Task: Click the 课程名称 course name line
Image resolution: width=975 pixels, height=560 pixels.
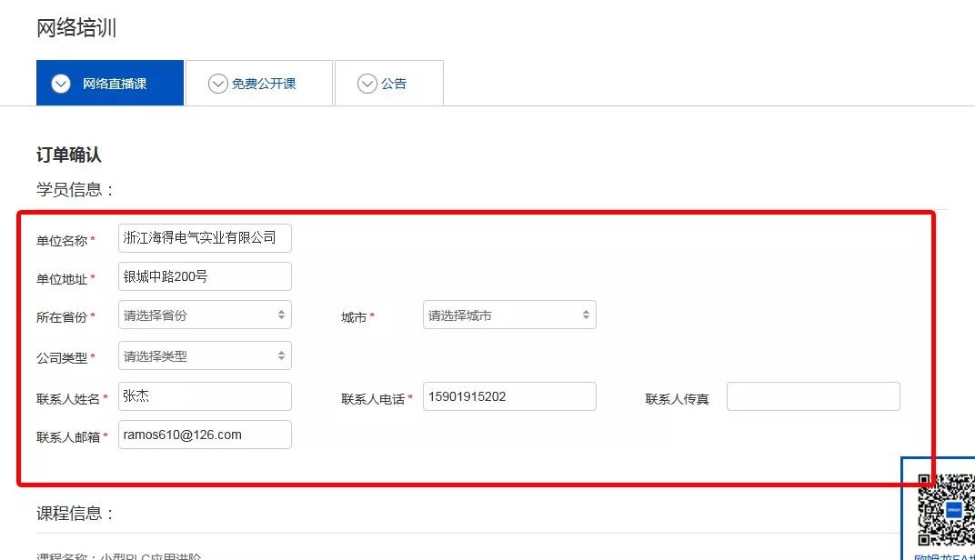Action: tap(119, 555)
